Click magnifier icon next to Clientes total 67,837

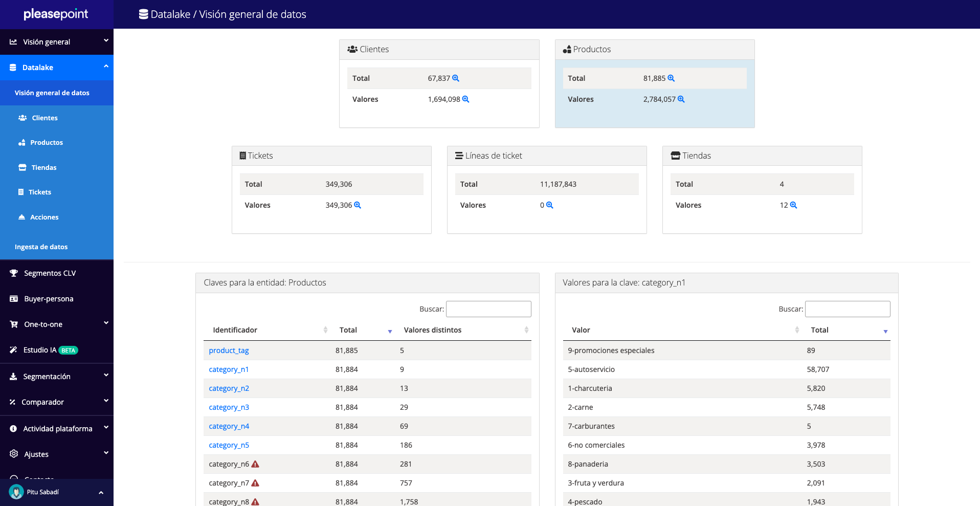click(456, 78)
